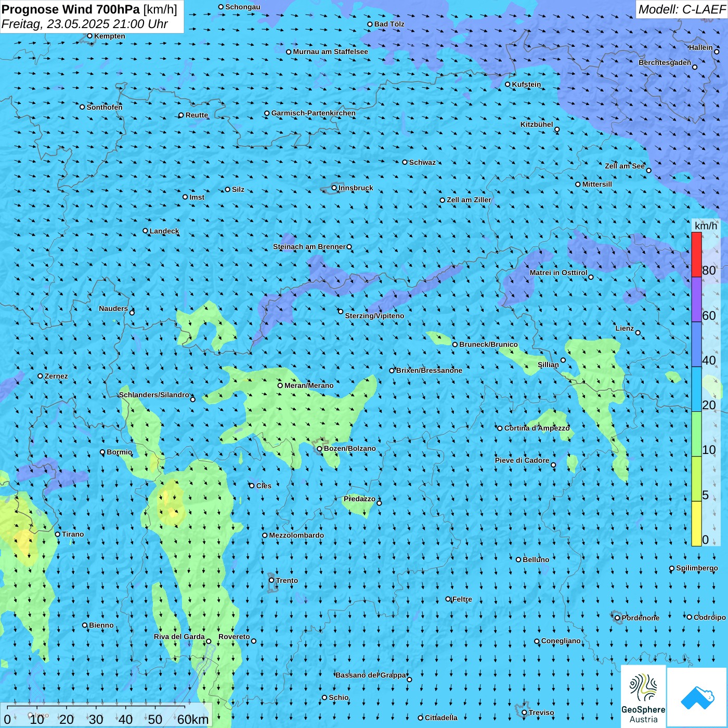Screen dimensions: 728x728
Task: Click the 'Garmisch-Partenkirchen' label
Action: coord(314,113)
